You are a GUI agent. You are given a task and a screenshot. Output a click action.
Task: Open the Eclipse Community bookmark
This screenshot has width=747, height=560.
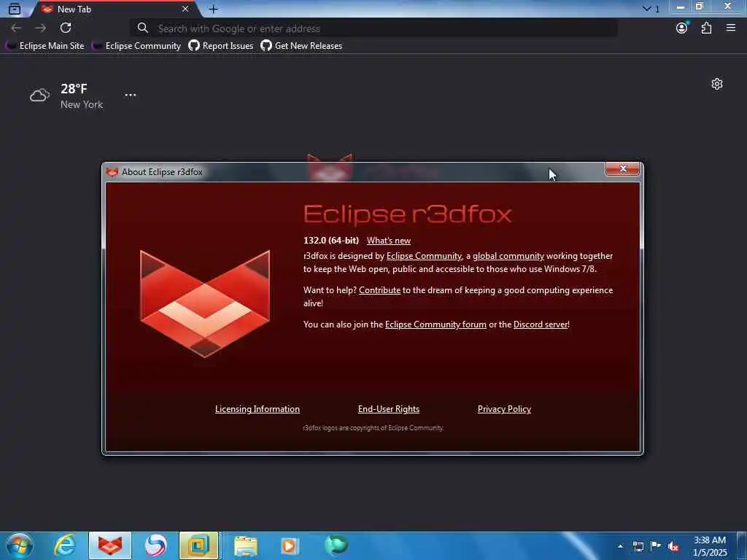click(136, 46)
